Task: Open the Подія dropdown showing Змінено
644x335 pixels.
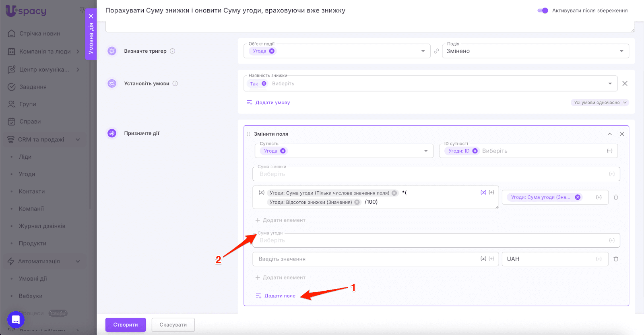Action: [x=535, y=51]
